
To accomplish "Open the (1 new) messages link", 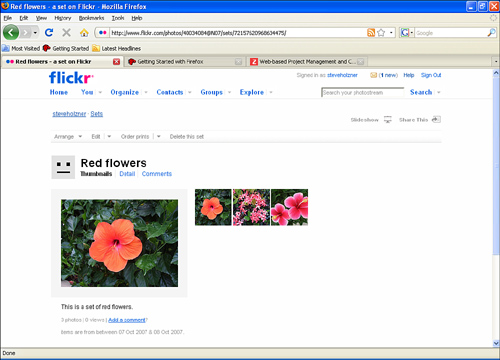I will pyautogui.click(x=388, y=75).
